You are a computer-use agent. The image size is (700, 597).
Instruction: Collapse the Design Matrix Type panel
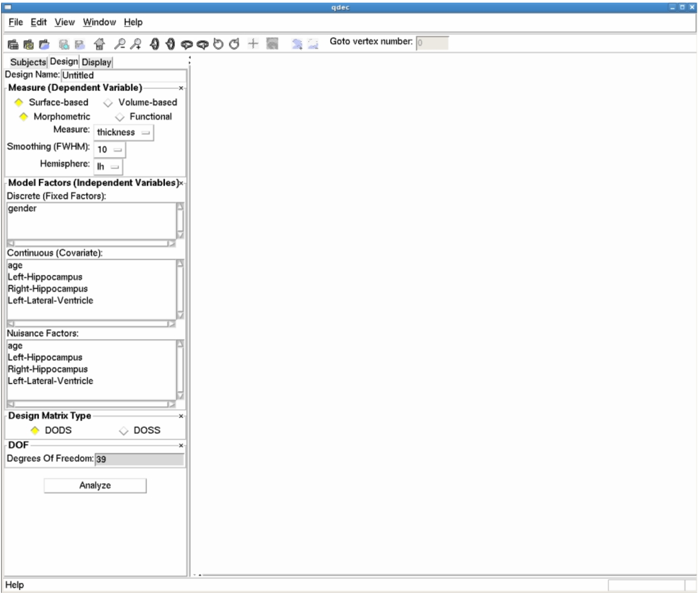click(181, 416)
